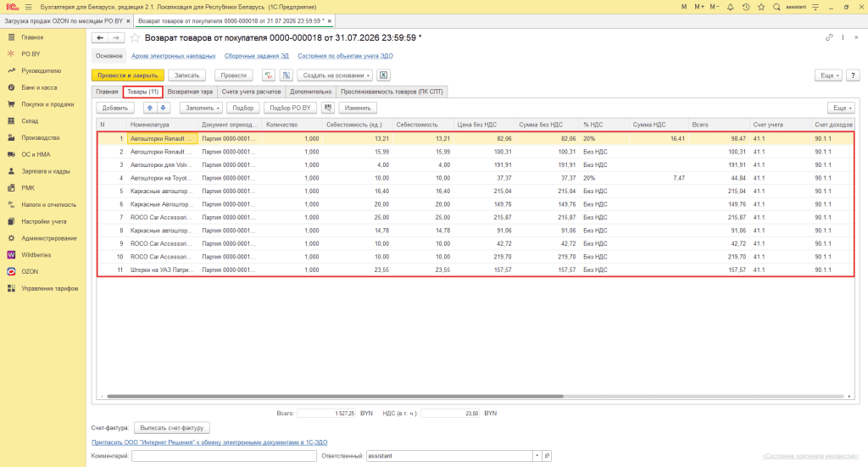Open the help question mark button

(x=853, y=75)
